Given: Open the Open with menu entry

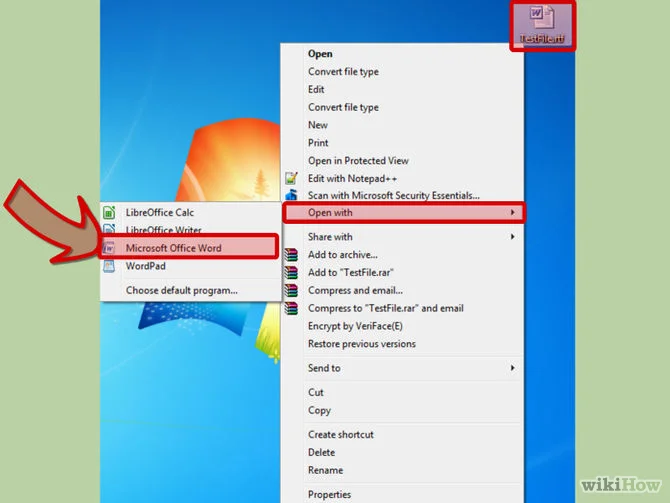Looking at the screenshot, I should (404, 212).
